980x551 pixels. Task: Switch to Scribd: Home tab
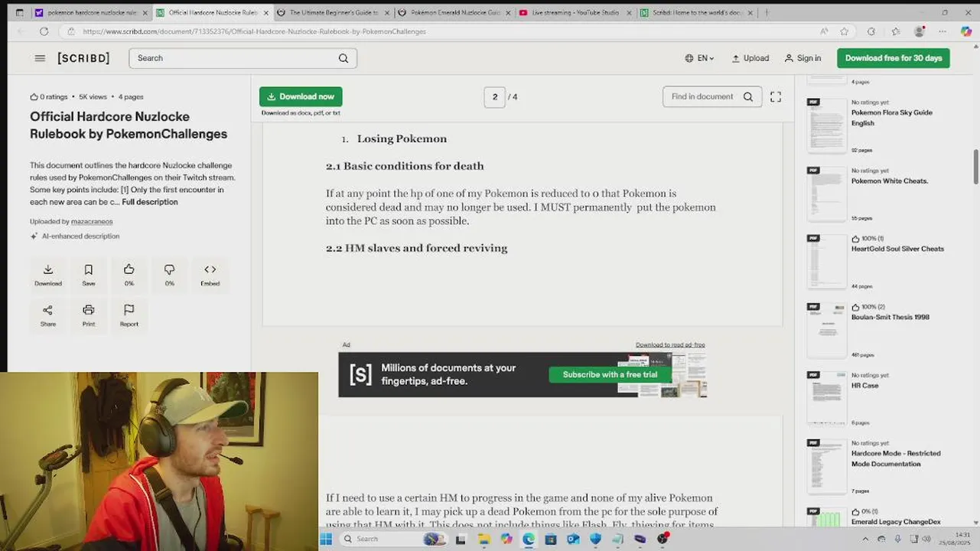[x=695, y=13]
